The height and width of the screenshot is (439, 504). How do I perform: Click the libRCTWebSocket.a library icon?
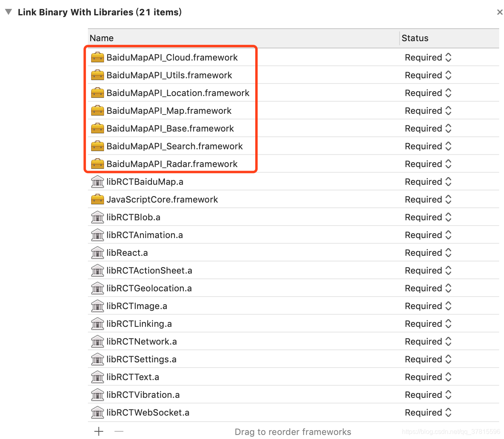coord(98,412)
